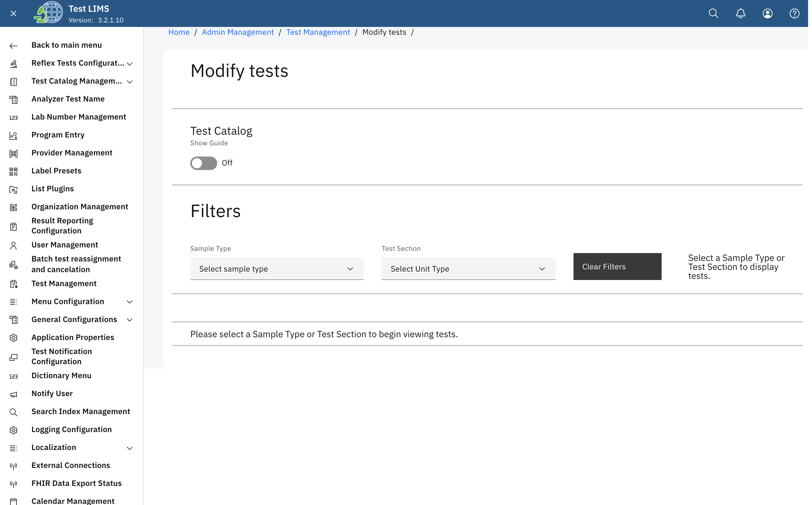Image resolution: width=812 pixels, height=505 pixels.
Task: Open Dictionary Menu in the sidebar
Action: click(61, 375)
